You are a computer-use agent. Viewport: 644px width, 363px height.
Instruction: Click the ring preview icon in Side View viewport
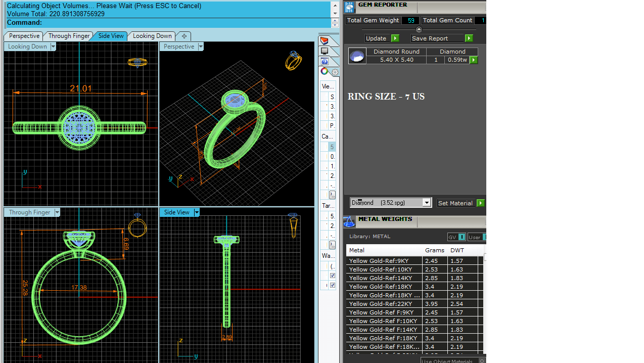point(293,225)
